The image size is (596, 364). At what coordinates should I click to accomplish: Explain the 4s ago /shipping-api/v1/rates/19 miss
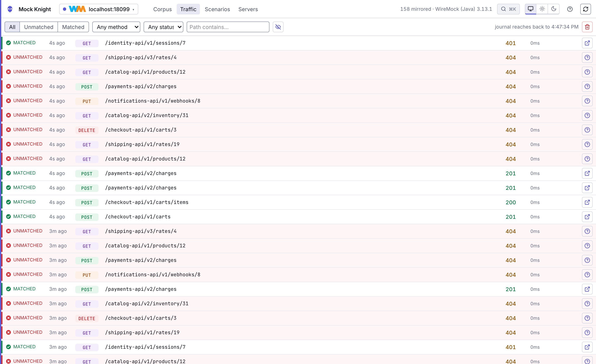click(x=587, y=145)
